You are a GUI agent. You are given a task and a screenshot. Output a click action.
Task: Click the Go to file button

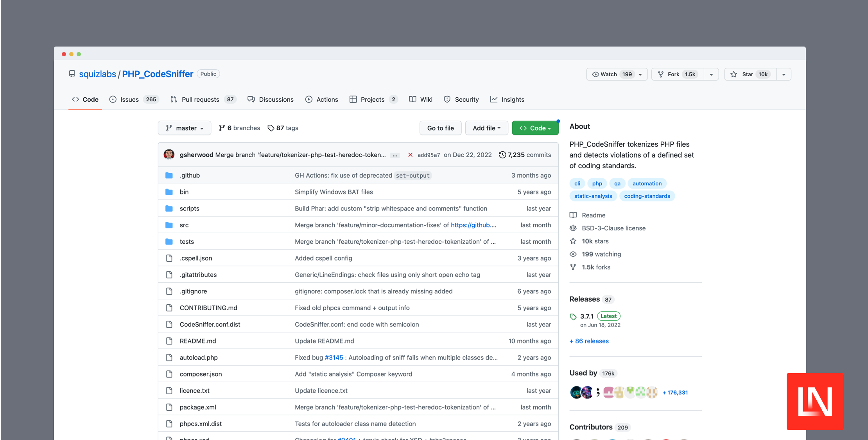(440, 128)
